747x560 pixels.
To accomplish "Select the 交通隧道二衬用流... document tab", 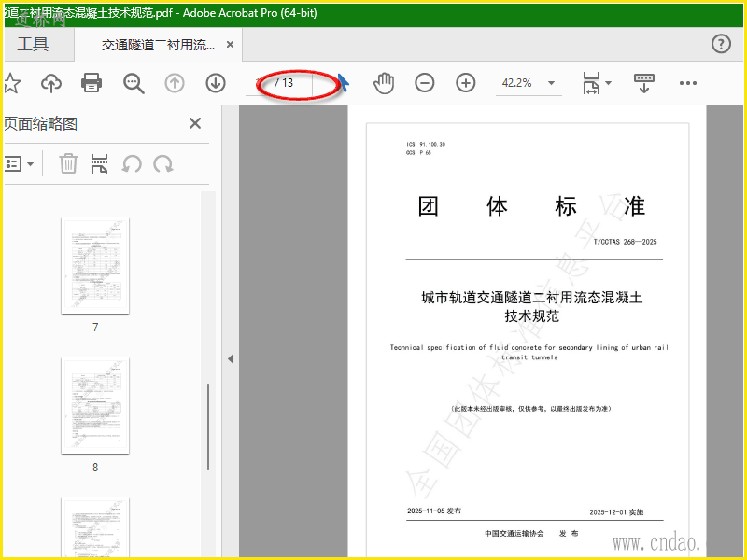I will (x=158, y=45).
